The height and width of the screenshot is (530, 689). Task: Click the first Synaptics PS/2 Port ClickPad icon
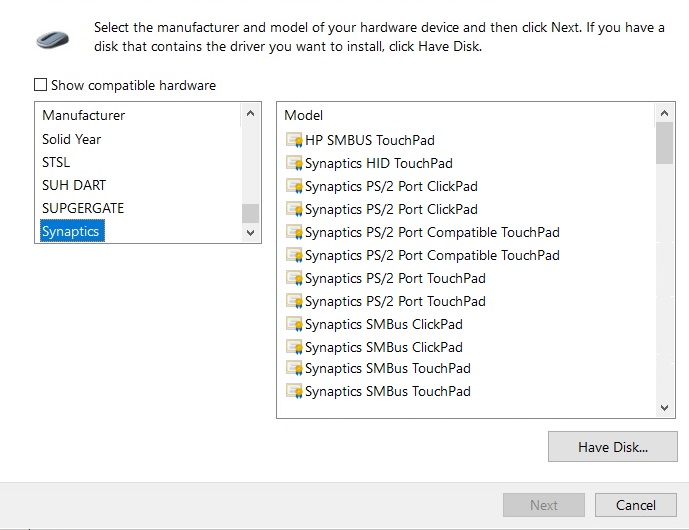pos(294,186)
